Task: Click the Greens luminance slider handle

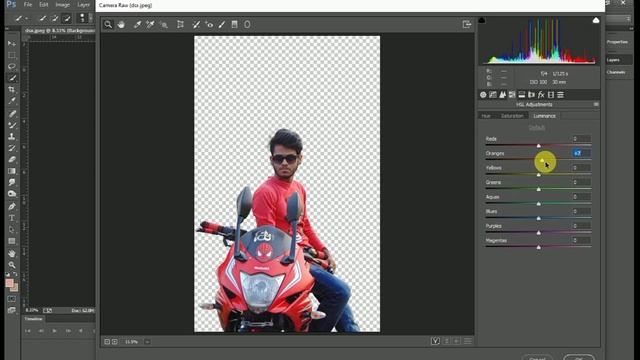Action: point(539,189)
